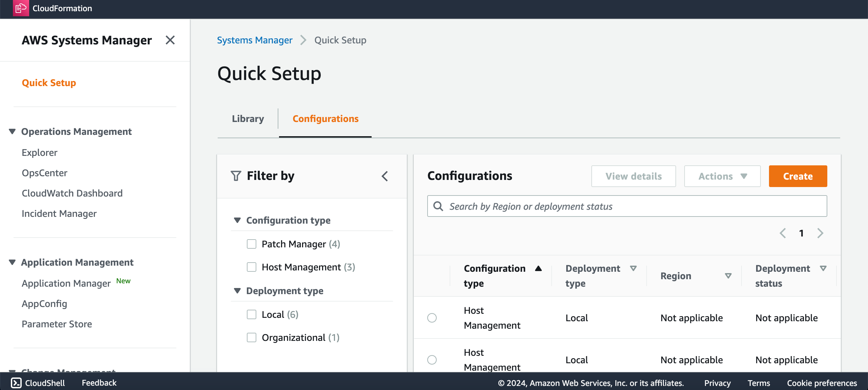Viewport: 868px width, 390px height.
Task: Check the Patch Manager filter
Action: [252, 244]
